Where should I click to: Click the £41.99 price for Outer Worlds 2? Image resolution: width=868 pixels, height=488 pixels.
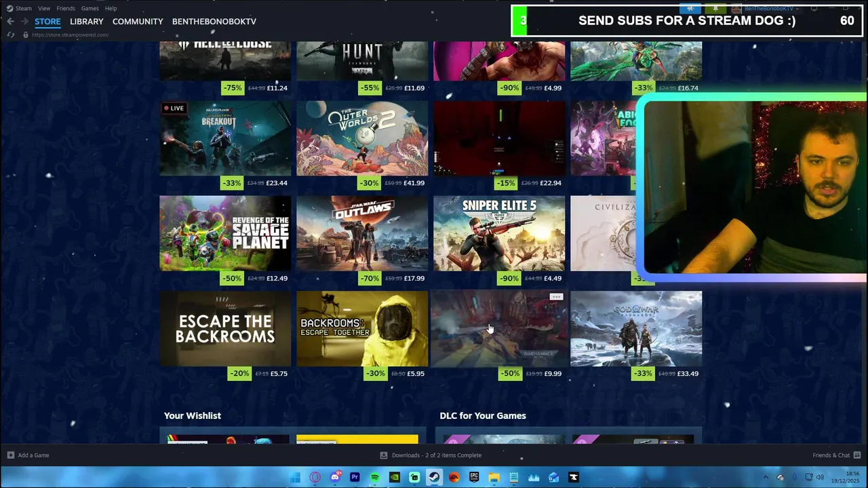coord(414,183)
